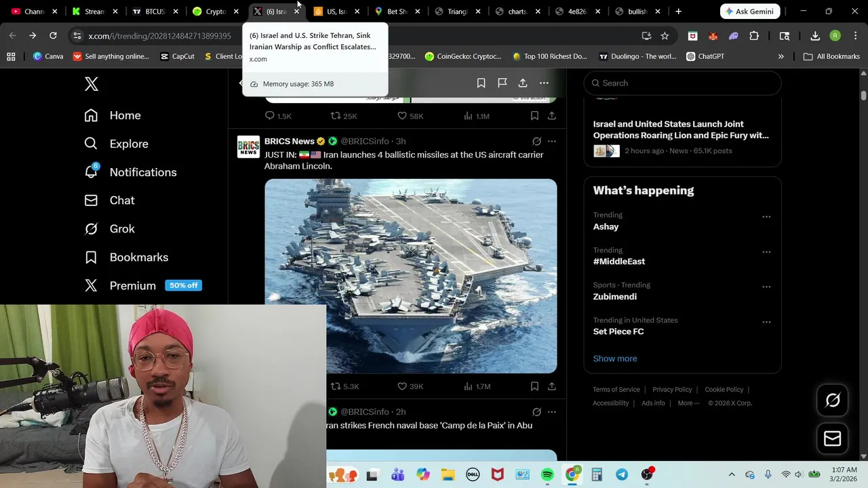Image resolution: width=868 pixels, height=488 pixels.
Task: Open Grok from the sidebar
Action: pos(109,229)
